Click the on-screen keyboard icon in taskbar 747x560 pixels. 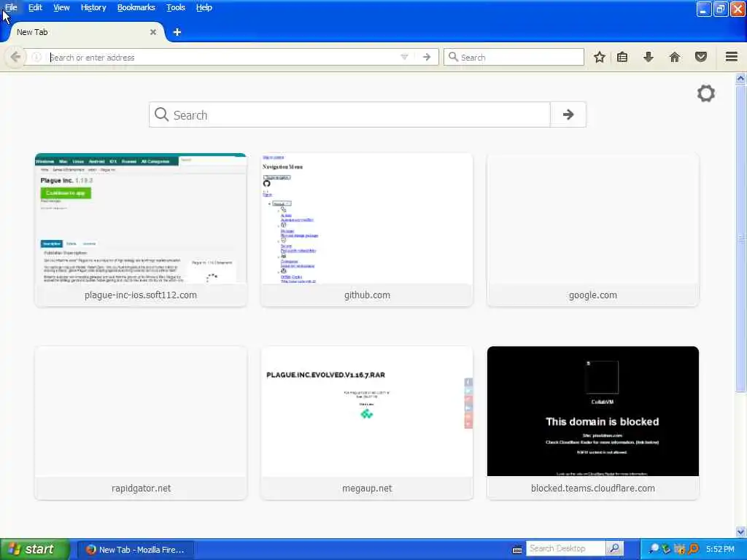517,550
